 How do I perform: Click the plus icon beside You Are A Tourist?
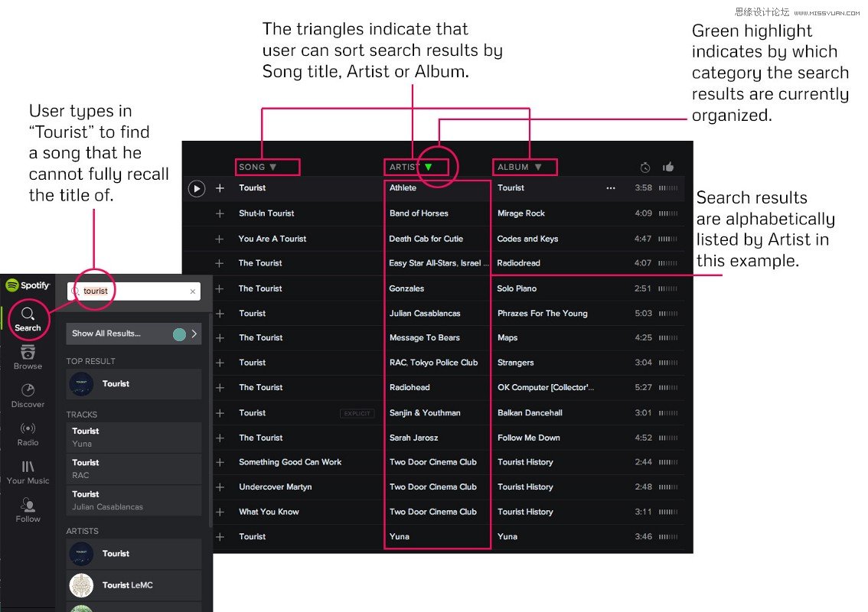[220, 239]
